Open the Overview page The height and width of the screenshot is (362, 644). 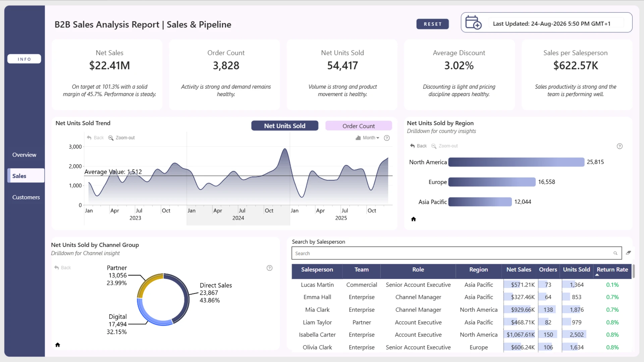(24, 155)
